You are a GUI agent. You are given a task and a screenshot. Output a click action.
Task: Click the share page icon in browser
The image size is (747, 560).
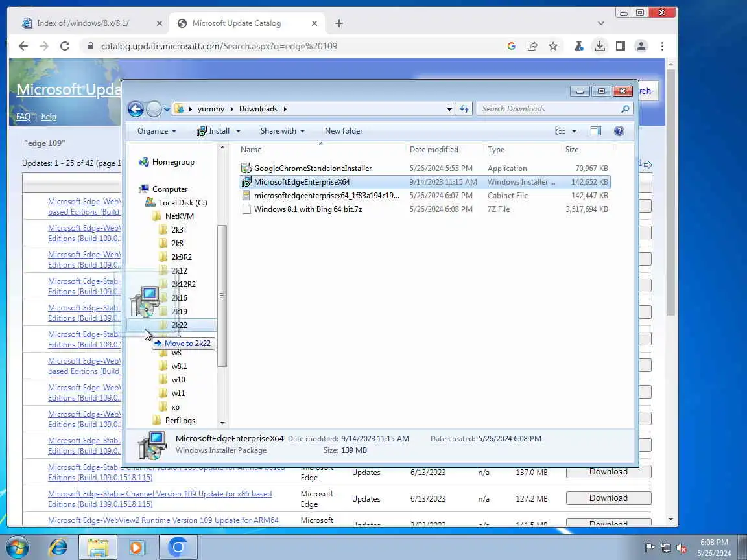click(x=532, y=46)
